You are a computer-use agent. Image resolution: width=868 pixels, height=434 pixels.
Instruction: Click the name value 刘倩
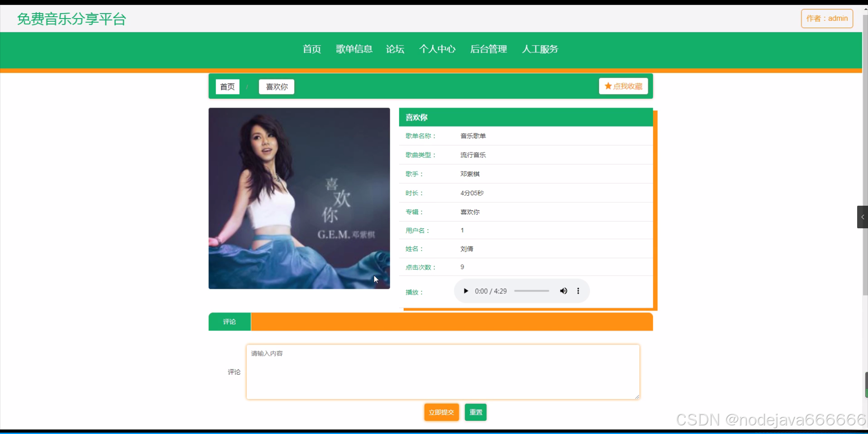[467, 249]
